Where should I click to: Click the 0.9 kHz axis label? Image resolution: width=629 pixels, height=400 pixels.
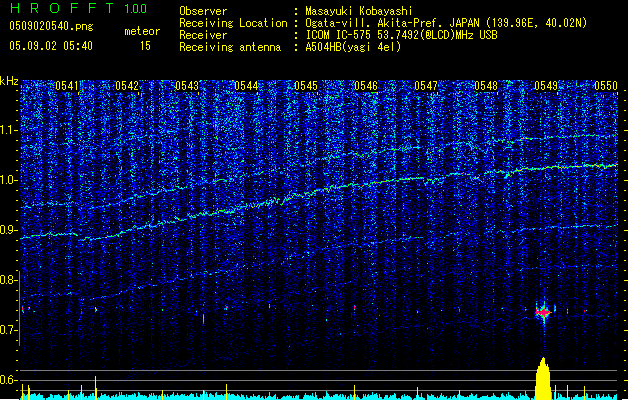(x=11, y=230)
